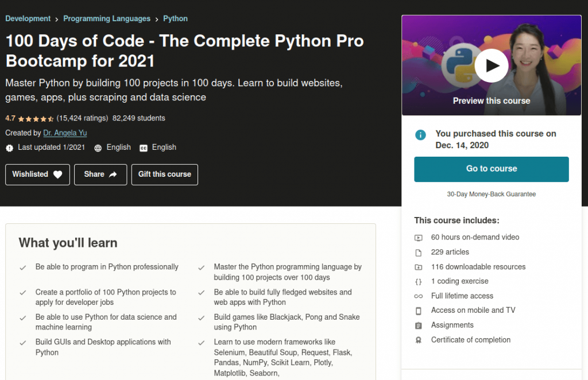Click checkmark beside 'Create a portfolio' item
The width and height of the screenshot is (588, 380).
pos(23,293)
